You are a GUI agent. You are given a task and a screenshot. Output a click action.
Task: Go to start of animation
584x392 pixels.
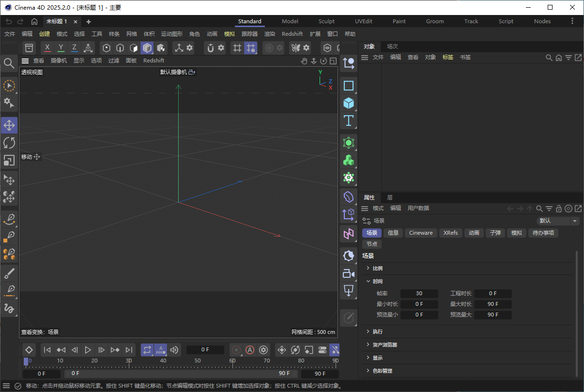coord(47,349)
